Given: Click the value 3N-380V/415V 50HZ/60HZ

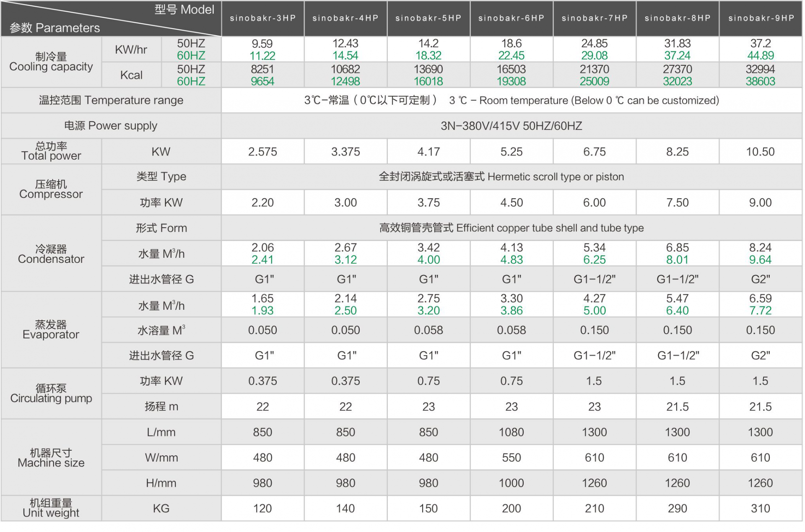Looking at the screenshot, I should tap(512, 126).
